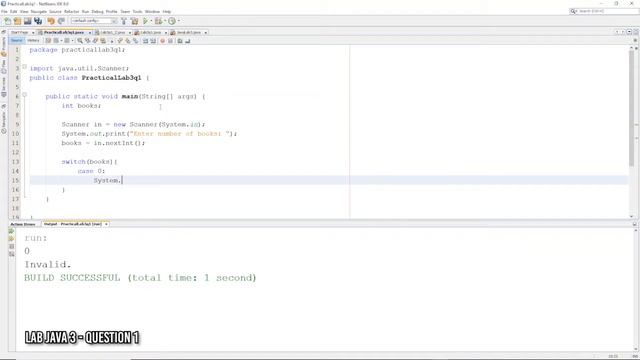Viewport: 640px width, 360px height.
Task: Click the 'BUILD SUCCESSFUL' output line
Action: pos(140,278)
